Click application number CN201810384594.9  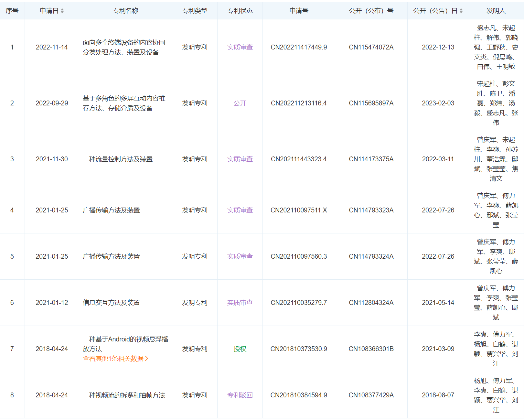tap(299, 395)
